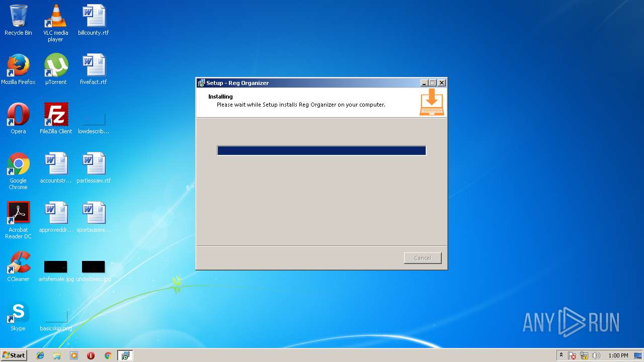Viewport: 644px width, 362px height.
Task: Select partiessaw.rtf document icon
Action: 94,168
